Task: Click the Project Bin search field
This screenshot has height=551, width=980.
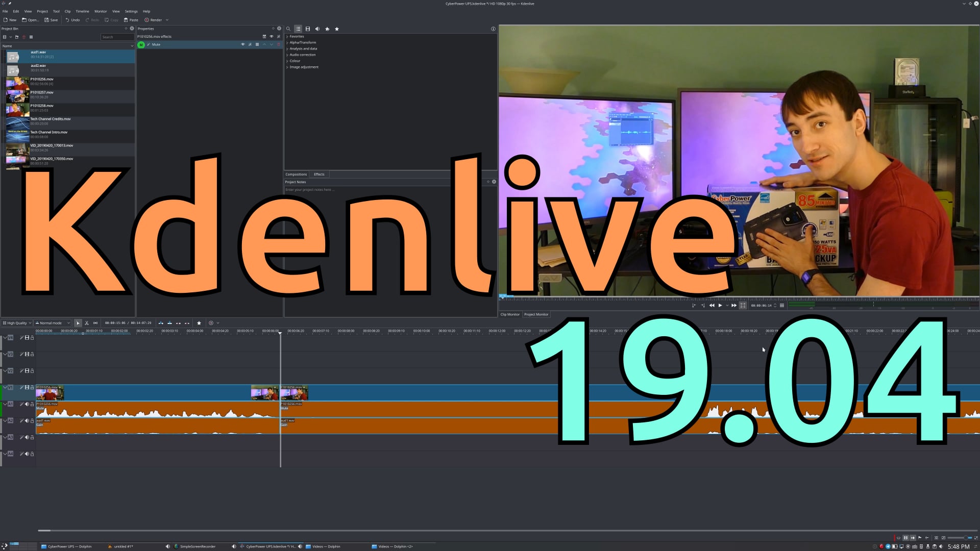Action: pos(117,37)
